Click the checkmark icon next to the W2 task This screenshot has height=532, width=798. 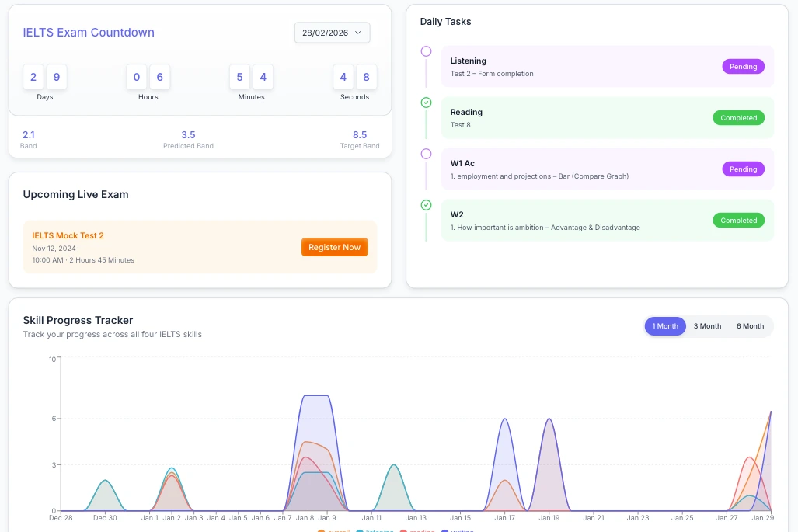point(425,205)
